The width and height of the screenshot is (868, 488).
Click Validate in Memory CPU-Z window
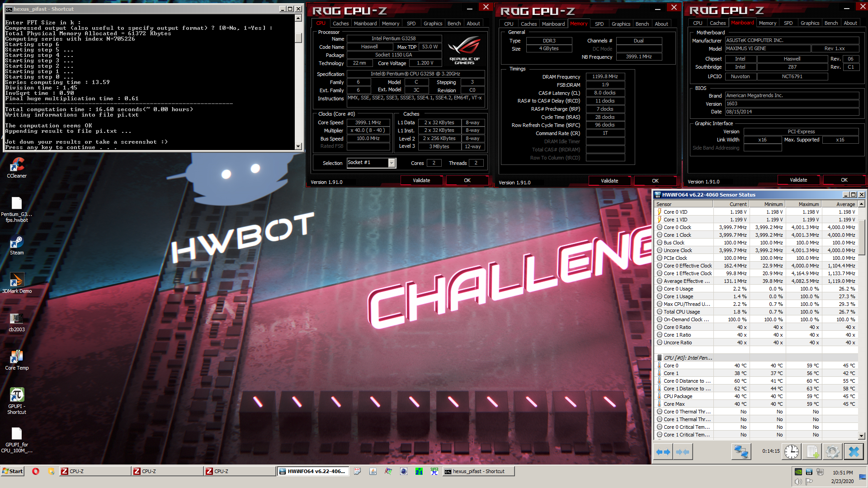point(609,181)
